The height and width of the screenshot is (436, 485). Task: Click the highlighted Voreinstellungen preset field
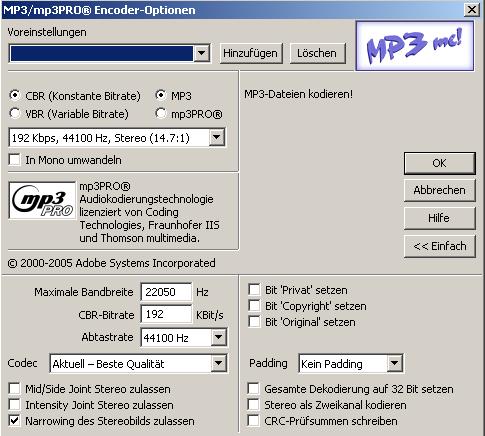(x=102, y=53)
